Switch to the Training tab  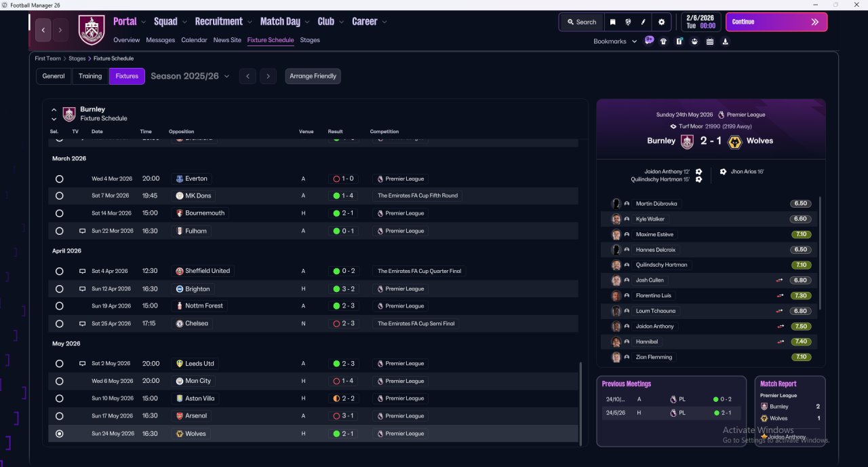click(90, 76)
